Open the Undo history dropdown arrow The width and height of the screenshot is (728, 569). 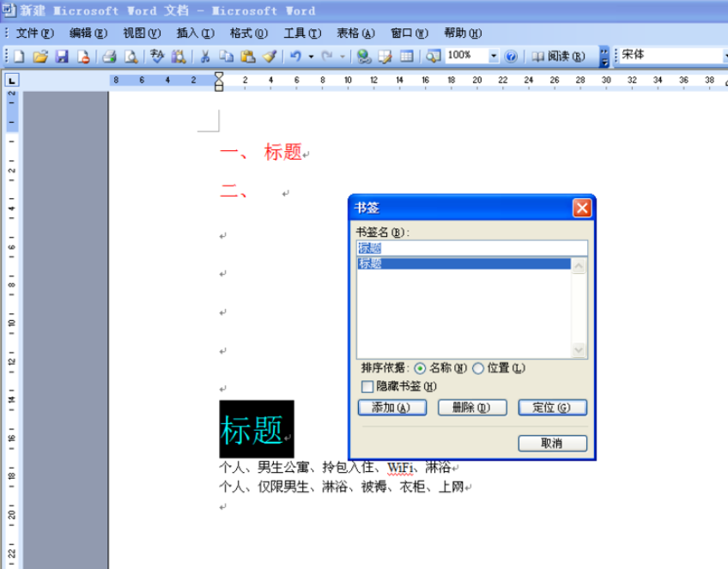pyautogui.click(x=311, y=57)
